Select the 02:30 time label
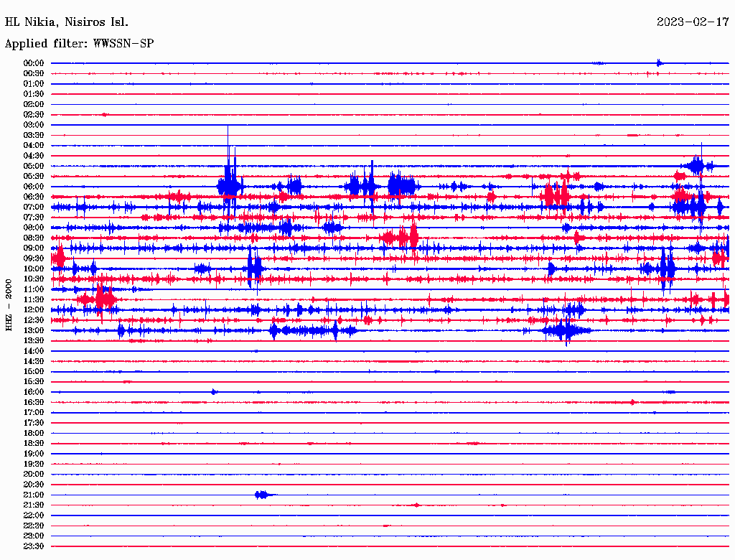 (x=34, y=114)
